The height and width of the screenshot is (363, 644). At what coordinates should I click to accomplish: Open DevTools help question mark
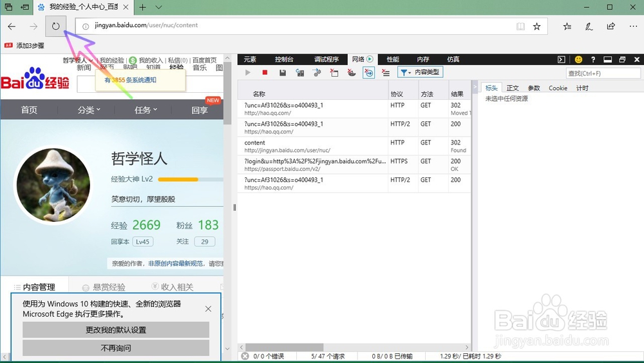pyautogui.click(x=592, y=59)
